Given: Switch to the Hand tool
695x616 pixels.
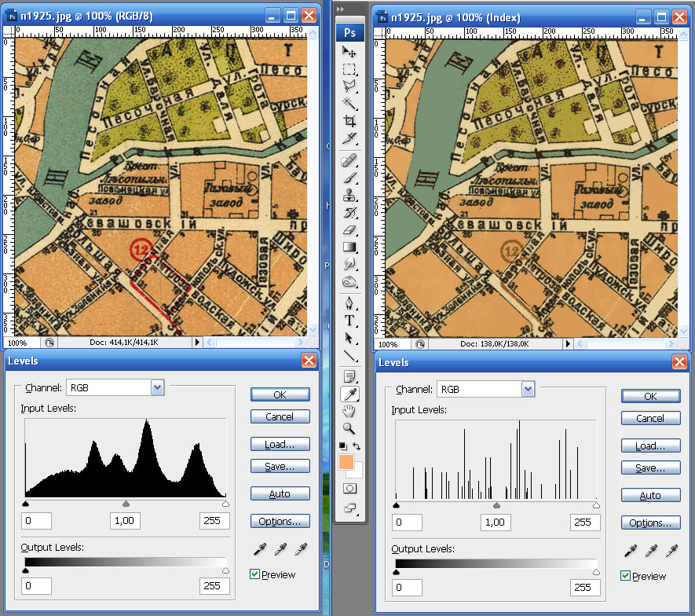Looking at the screenshot, I should (x=349, y=411).
